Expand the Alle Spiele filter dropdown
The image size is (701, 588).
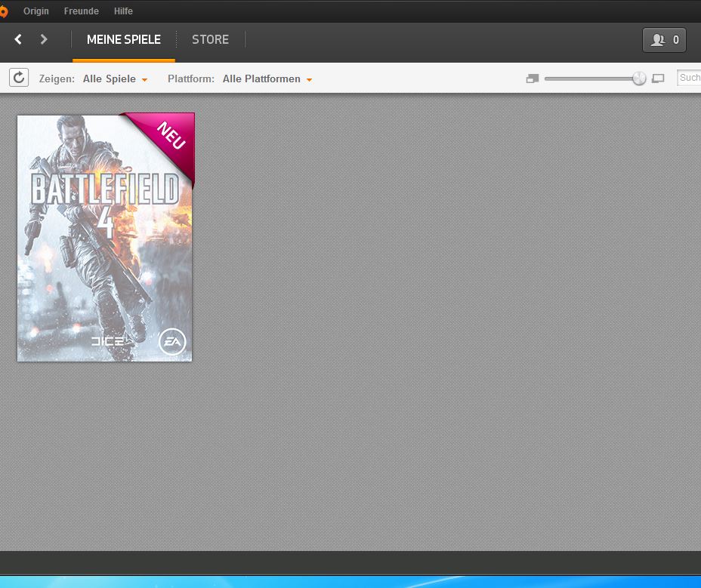116,79
